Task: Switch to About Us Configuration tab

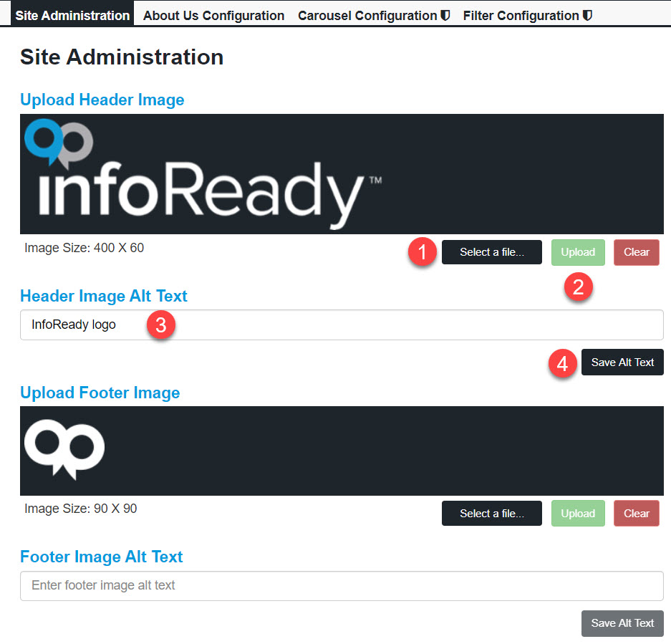Action: point(213,16)
